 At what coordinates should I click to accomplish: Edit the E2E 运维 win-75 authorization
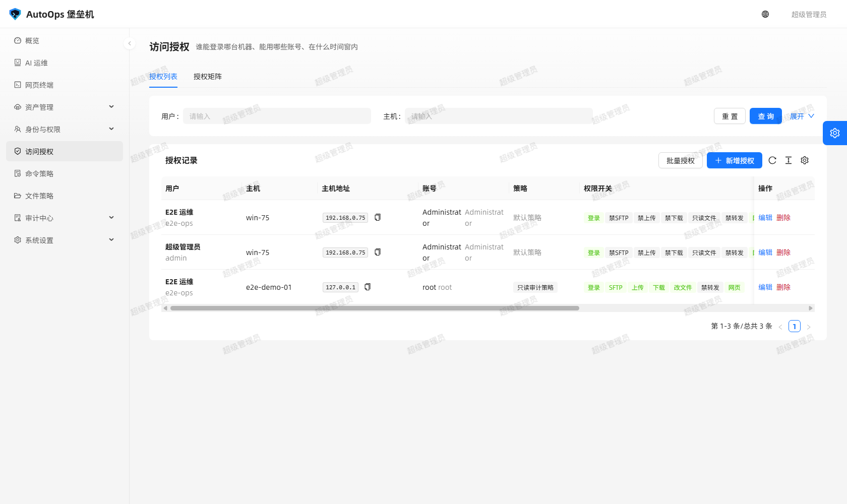click(x=765, y=218)
